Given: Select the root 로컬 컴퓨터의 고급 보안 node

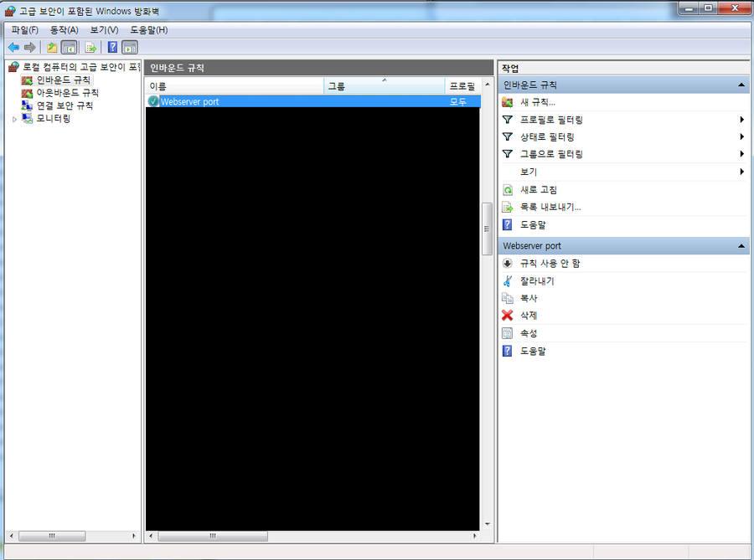Looking at the screenshot, I should coord(80,67).
